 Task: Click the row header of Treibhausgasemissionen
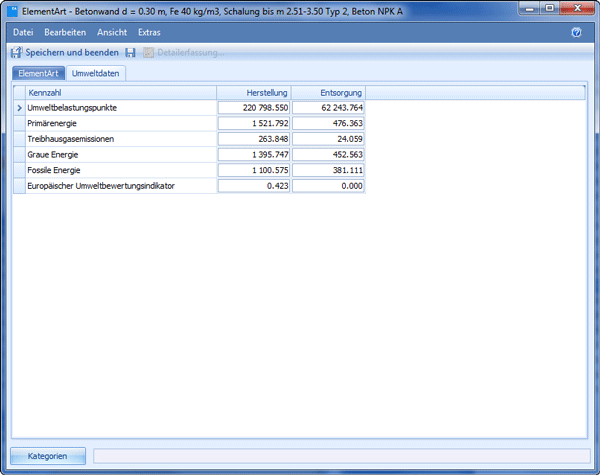[x=20, y=139]
